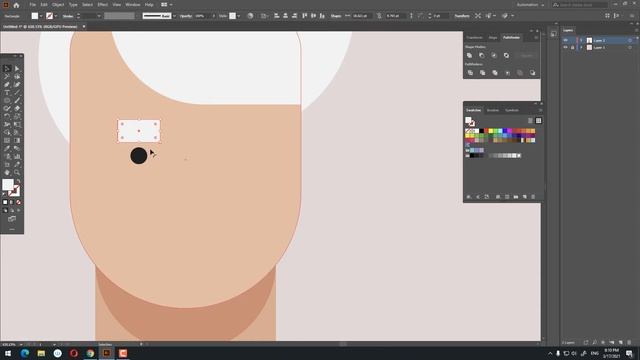The width and height of the screenshot is (640, 360).
Task: Click the Stroke label in control bar
Action: coord(68,16)
